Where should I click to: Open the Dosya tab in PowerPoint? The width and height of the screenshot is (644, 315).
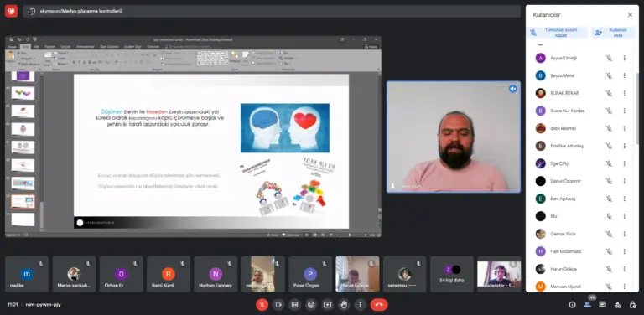tap(12, 47)
